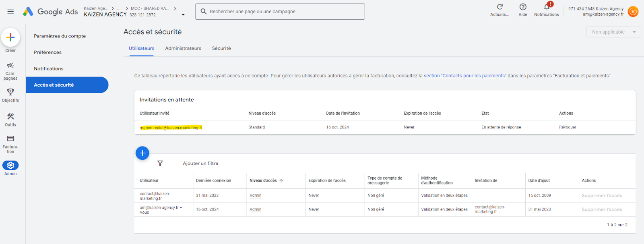Viewport: 644px width, 244px height.
Task: Click Révoquer for pending invitation
Action: (568, 127)
